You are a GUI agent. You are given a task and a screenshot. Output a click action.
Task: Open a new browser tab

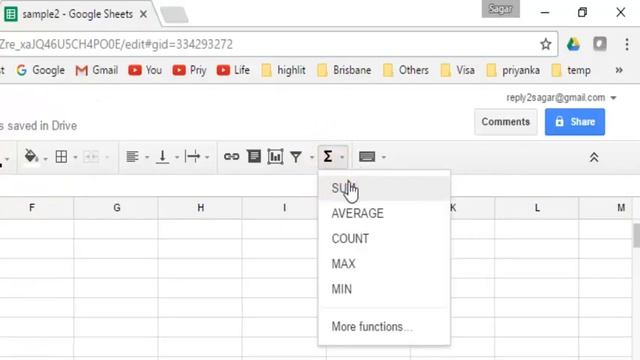tap(174, 15)
